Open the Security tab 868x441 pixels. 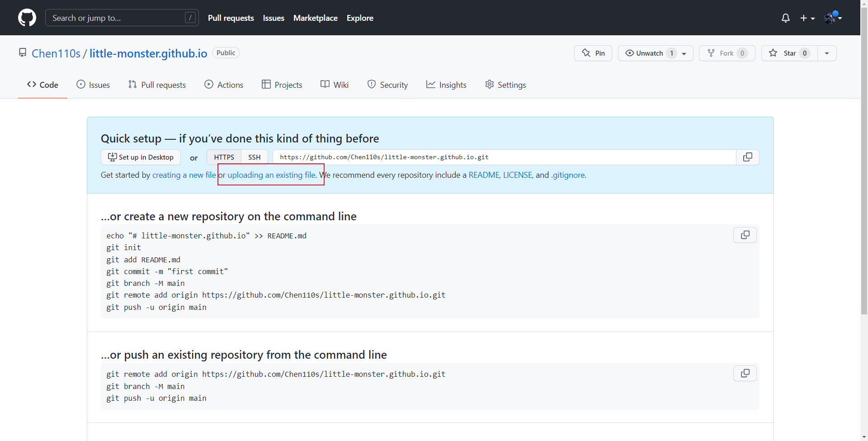point(387,85)
